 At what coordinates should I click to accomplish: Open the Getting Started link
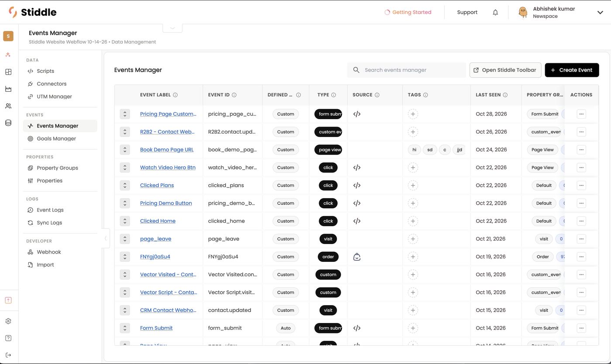(408, 12)
